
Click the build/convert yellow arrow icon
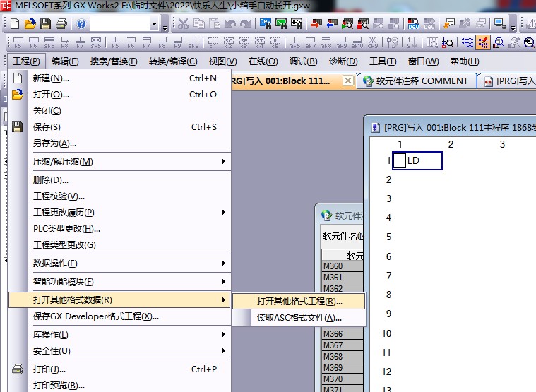point(449,23)
